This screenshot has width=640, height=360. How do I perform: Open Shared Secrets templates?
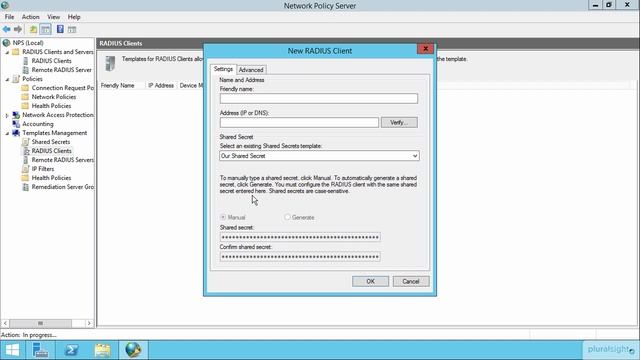coord(51,142)
